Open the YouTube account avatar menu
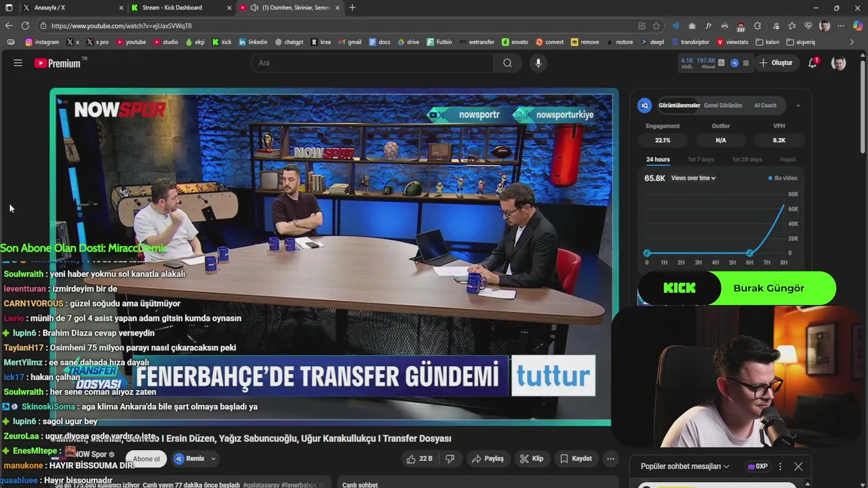 point(839,63)
